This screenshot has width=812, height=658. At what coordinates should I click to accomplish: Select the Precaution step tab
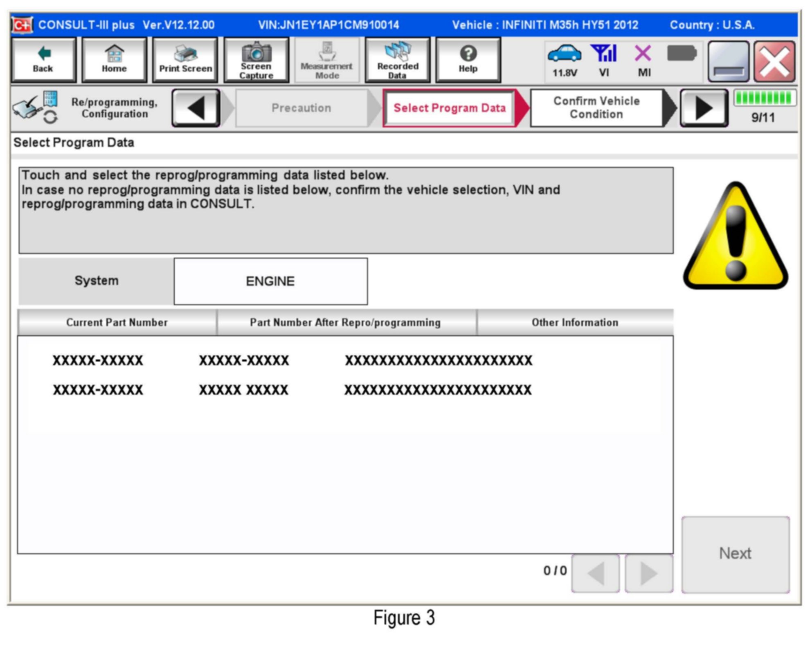point(301,108)
